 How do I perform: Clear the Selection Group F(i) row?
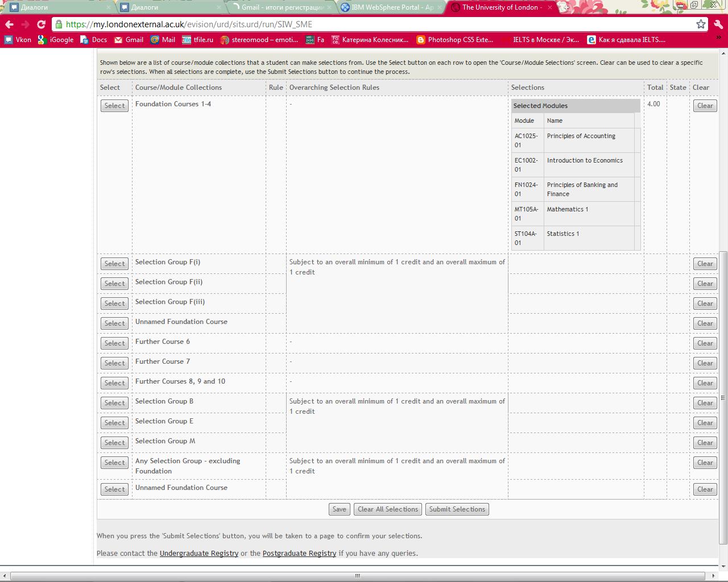pos(705,264)
